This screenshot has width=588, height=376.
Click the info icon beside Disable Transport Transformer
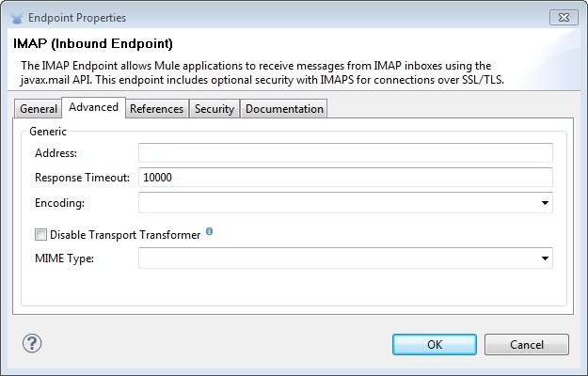[x=209, y=231]
